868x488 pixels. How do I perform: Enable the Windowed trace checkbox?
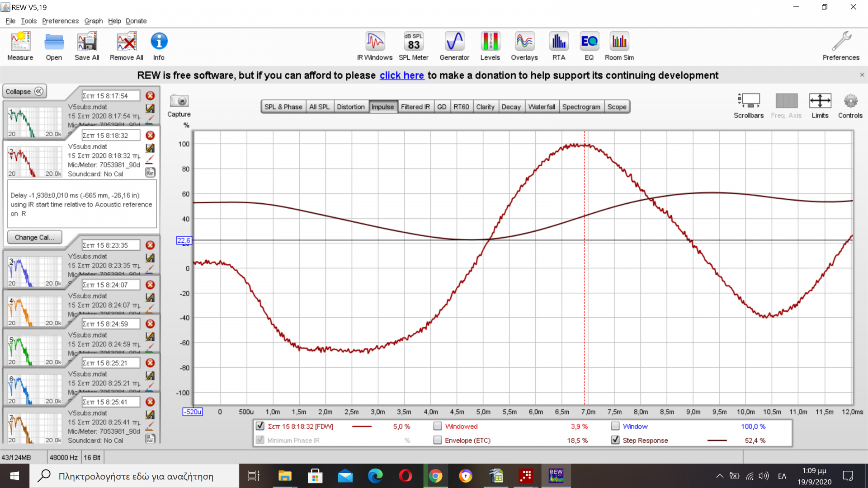point(438,426)
